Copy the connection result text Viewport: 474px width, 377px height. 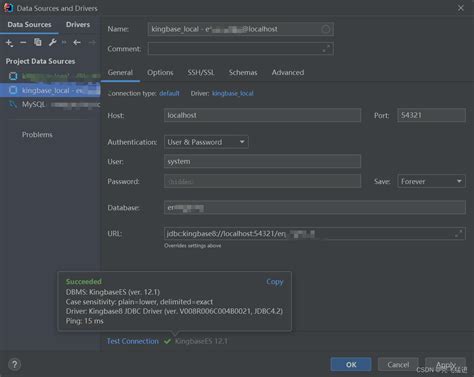click(x=274, y=282)
